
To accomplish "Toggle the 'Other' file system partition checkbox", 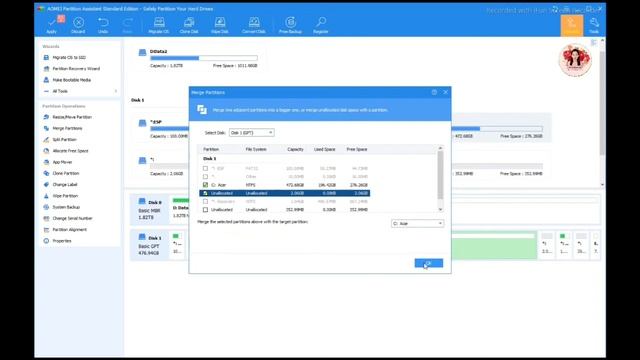I will (x=205, y=176).
